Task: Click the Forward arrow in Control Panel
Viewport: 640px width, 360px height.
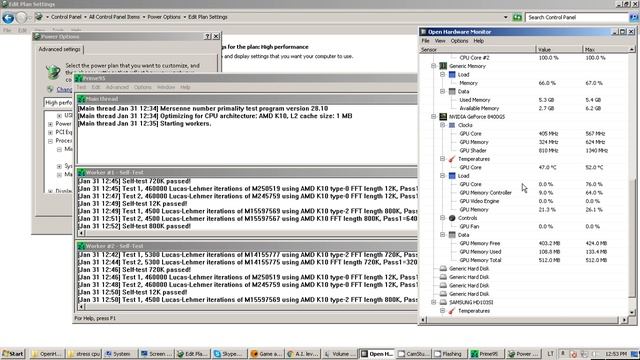Action: coord(22,18)
